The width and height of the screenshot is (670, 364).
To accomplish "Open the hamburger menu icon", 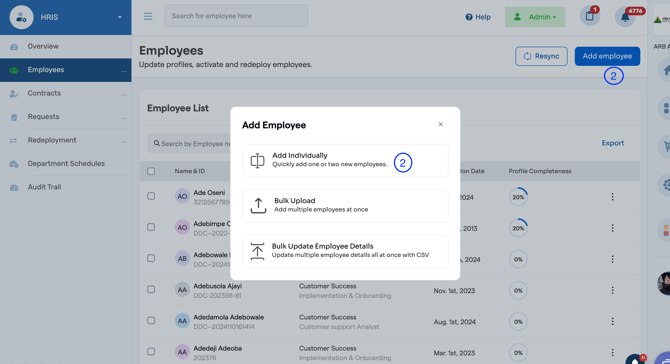I will 148,16.
